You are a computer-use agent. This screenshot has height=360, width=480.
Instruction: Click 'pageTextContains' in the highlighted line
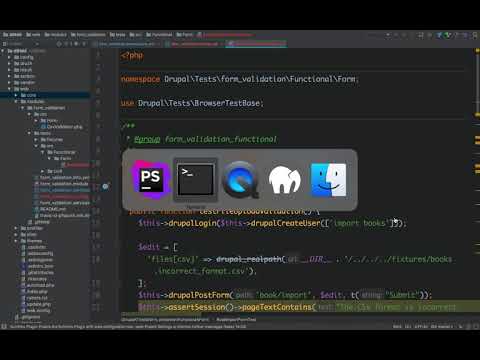pos(276,307)
